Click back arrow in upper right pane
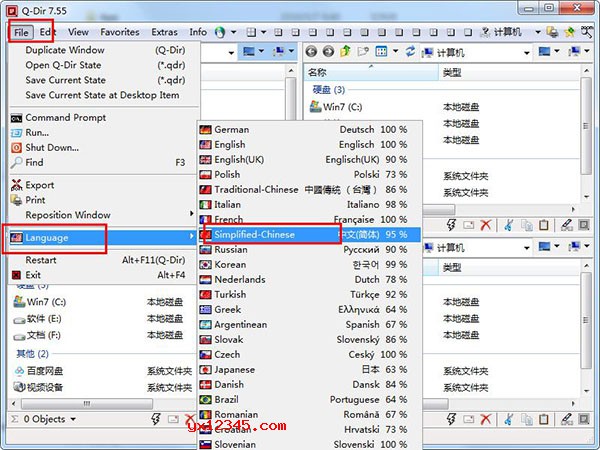Screen dimensions: 600x450 (x=311, y=51)
